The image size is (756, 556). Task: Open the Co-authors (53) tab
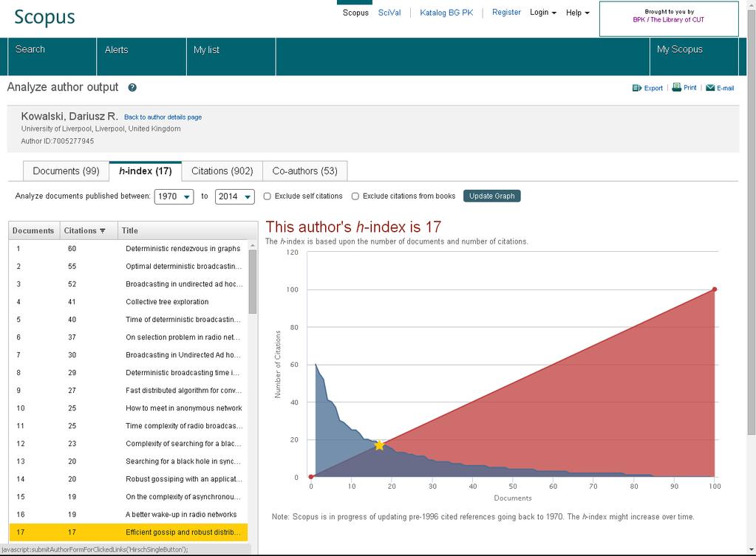(304, 171)
